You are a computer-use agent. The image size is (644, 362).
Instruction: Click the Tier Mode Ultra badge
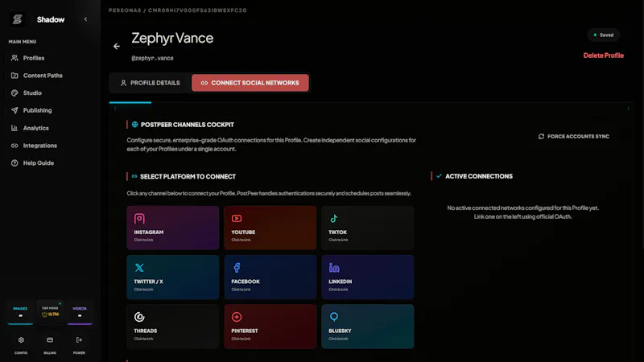point(50,312)
